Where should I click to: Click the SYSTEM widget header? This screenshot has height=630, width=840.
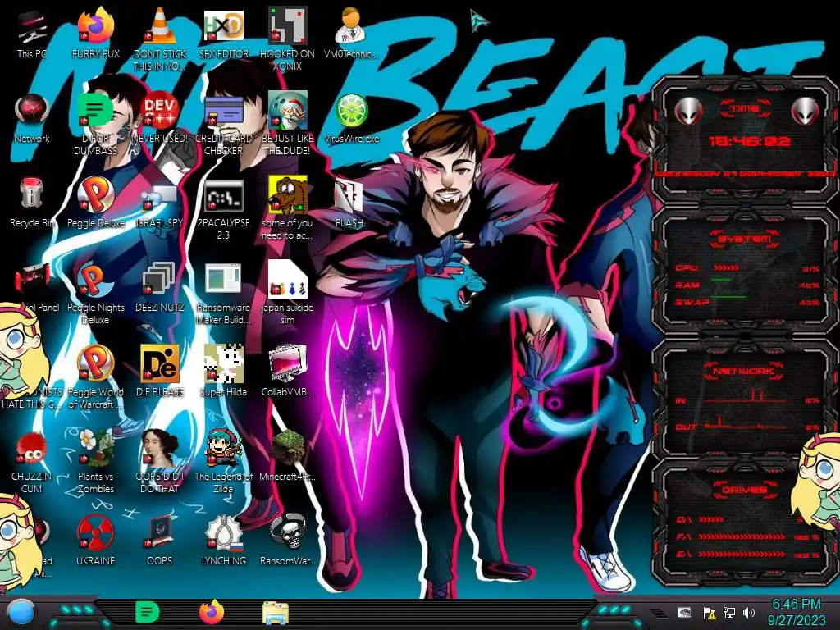click(745, 239)
